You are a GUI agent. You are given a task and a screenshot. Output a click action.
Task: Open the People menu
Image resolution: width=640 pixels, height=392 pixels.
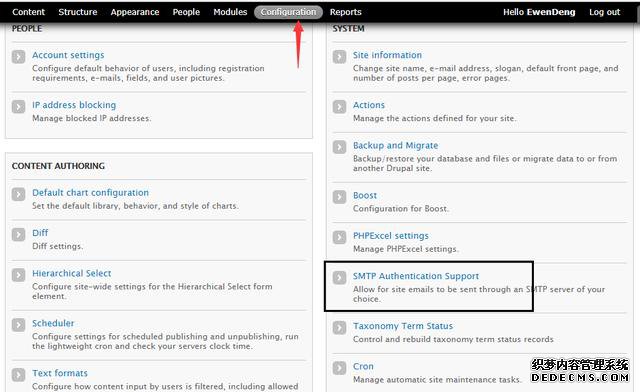[x=186, y=12]
